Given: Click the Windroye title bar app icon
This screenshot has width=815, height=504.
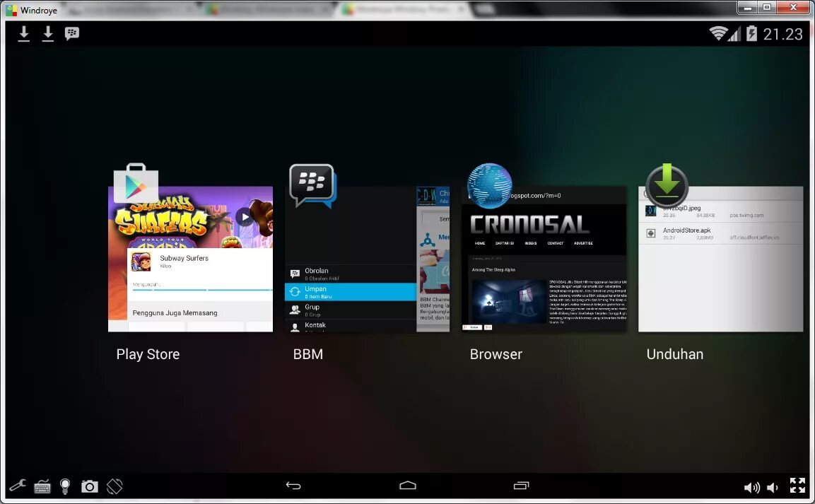Looking at the screenshot, I should (11, 10).
